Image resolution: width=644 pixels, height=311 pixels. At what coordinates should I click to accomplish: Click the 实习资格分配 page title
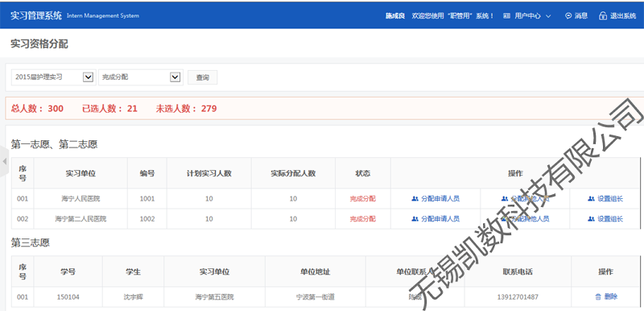[39, 44]
